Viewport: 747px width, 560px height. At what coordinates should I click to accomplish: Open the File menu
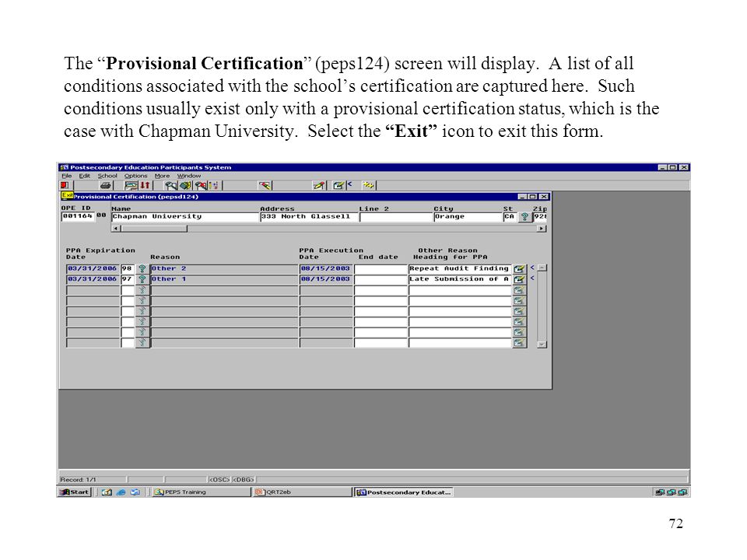pyautogui.click(x=67, y=176)
